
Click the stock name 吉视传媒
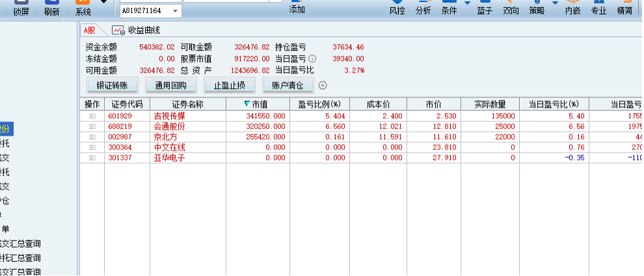point(169,116)
